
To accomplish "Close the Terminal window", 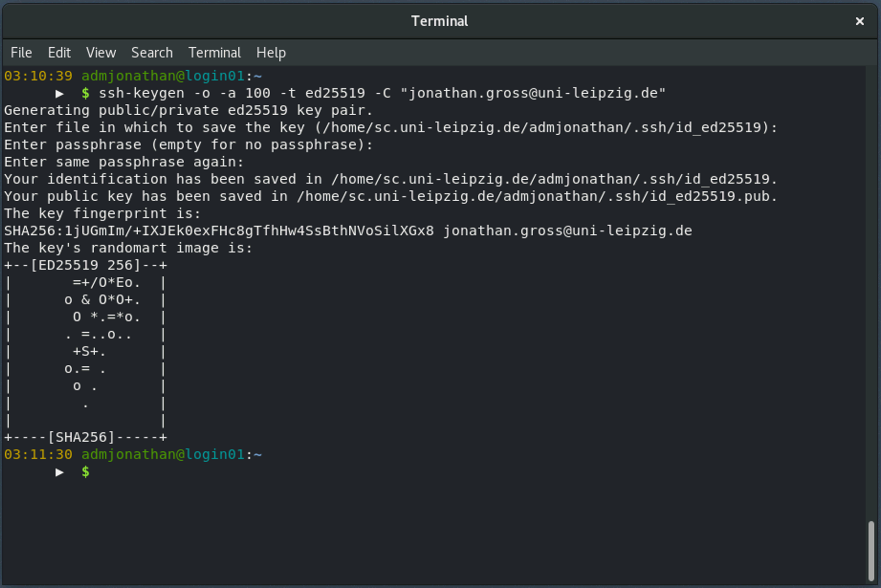I will pyautogui.click(x=859, y=21).
